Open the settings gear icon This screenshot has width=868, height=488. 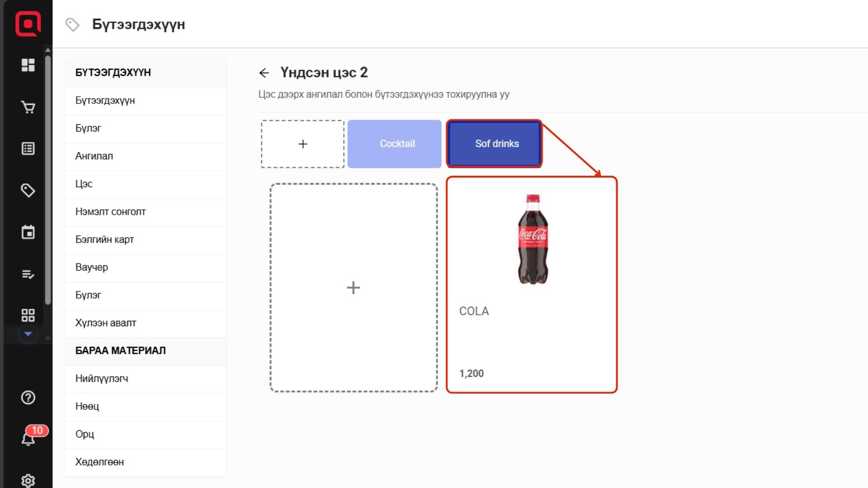(x=28, y=480)
